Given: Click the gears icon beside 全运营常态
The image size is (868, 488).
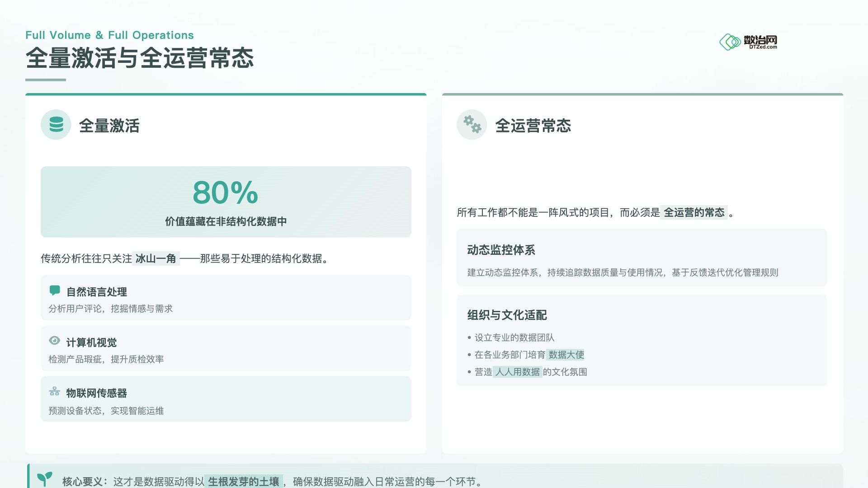Looking at the screenshot, I should (472, 125).
